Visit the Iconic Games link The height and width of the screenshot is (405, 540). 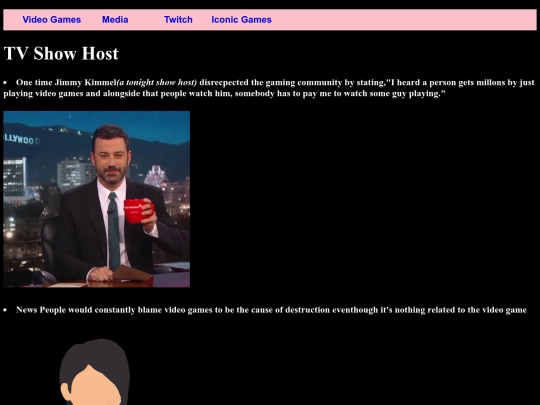[241, 20]
